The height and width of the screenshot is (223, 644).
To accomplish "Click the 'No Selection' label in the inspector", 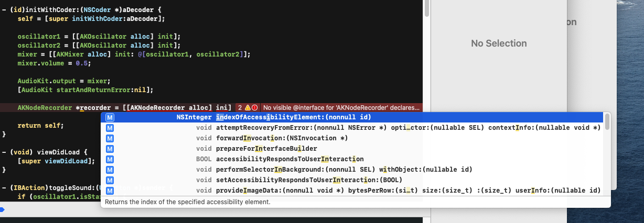I will 499,43.
